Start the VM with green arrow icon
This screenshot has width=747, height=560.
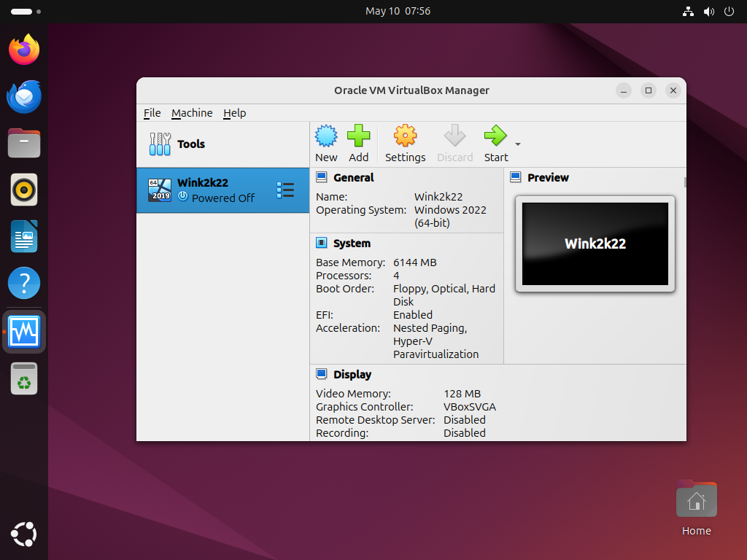495,136
